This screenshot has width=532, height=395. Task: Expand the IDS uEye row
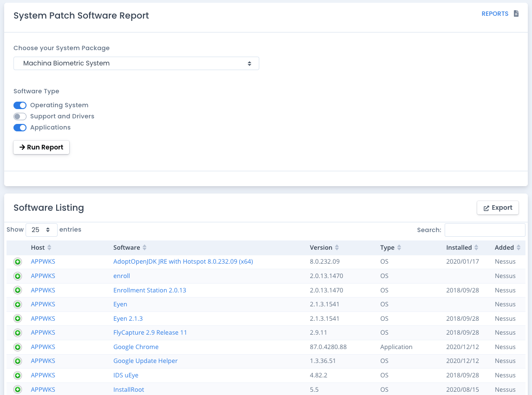point(18,376)
